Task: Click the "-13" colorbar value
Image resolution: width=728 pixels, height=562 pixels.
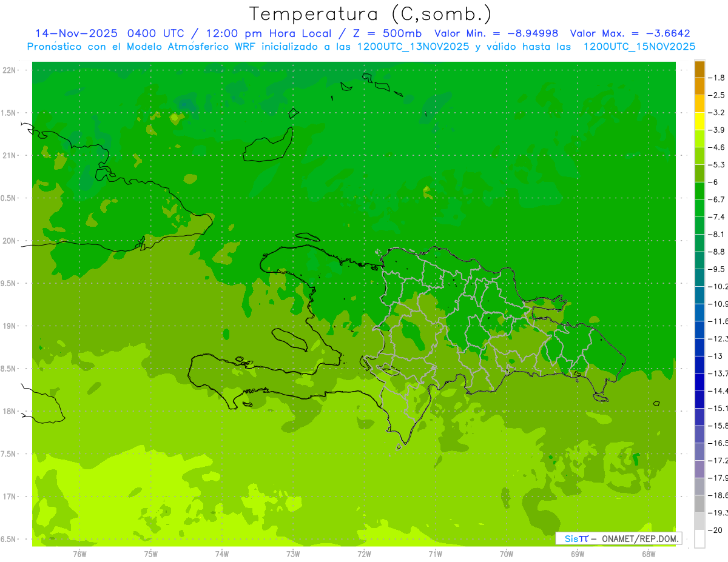Action: [x=715, y=356]
